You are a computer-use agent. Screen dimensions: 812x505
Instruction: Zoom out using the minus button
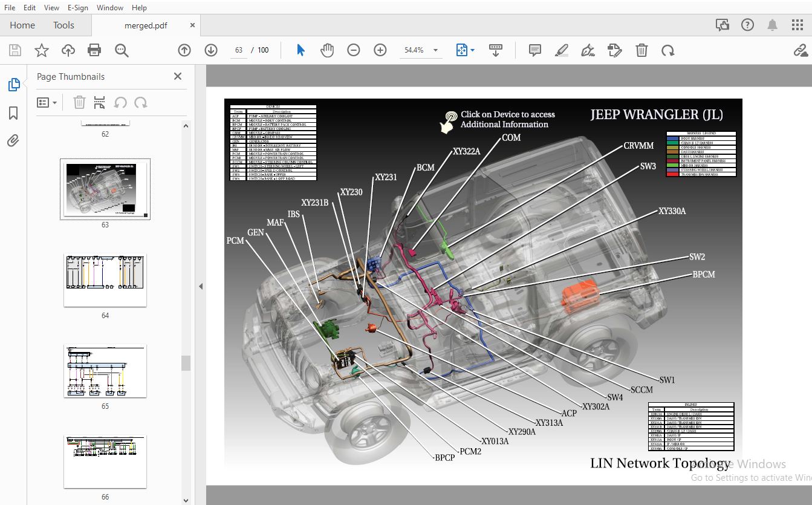(x=354, y=50)
